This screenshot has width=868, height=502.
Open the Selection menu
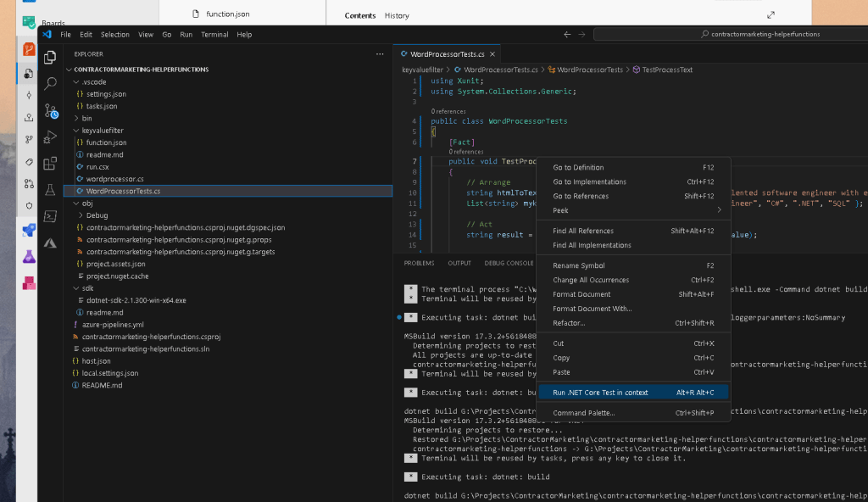115,35
